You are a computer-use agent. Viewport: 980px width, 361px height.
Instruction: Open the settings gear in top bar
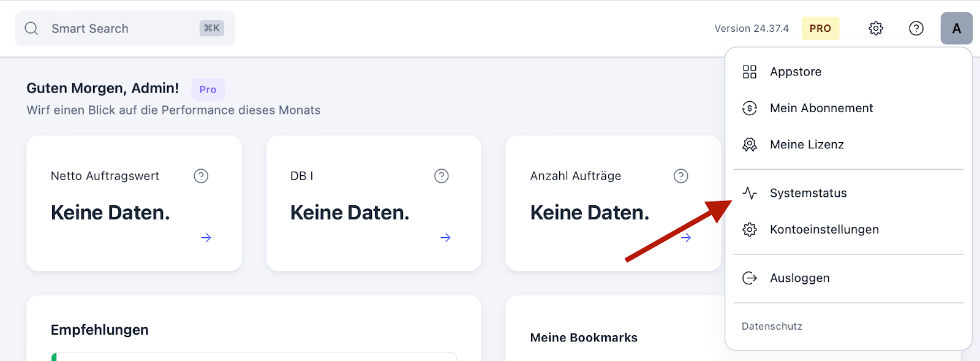tap(876, 28)
